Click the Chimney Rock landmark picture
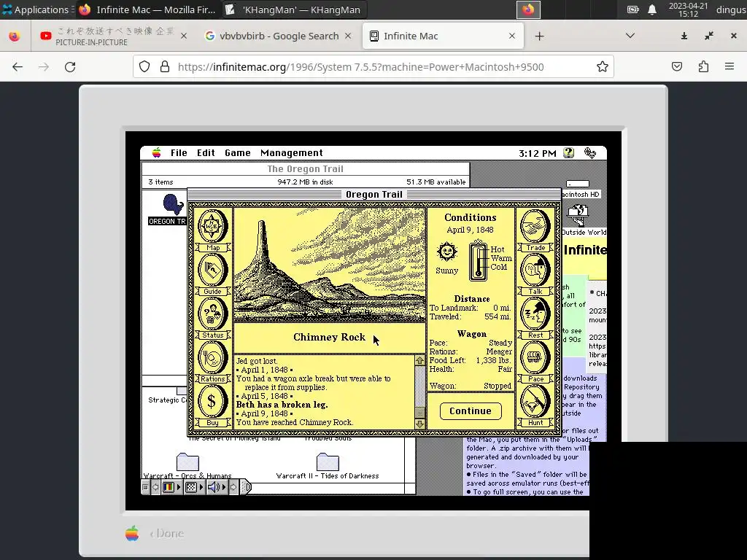This screenshot has height=560, width=747. 330,265
